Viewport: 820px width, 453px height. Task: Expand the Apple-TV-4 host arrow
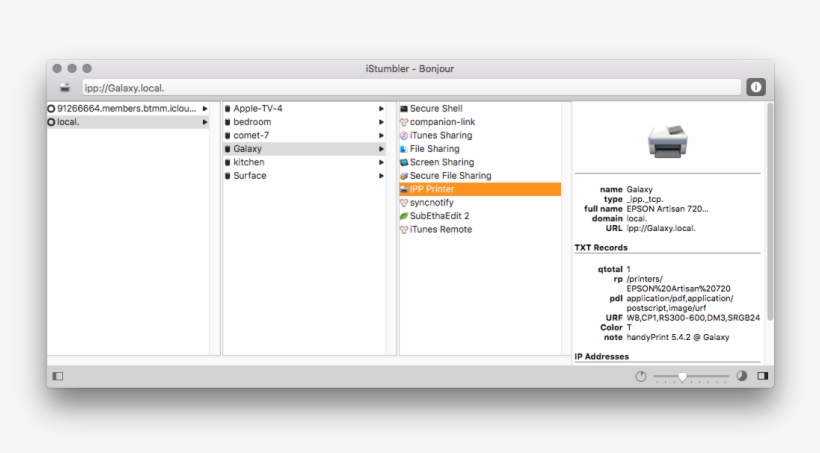point(381,109)
